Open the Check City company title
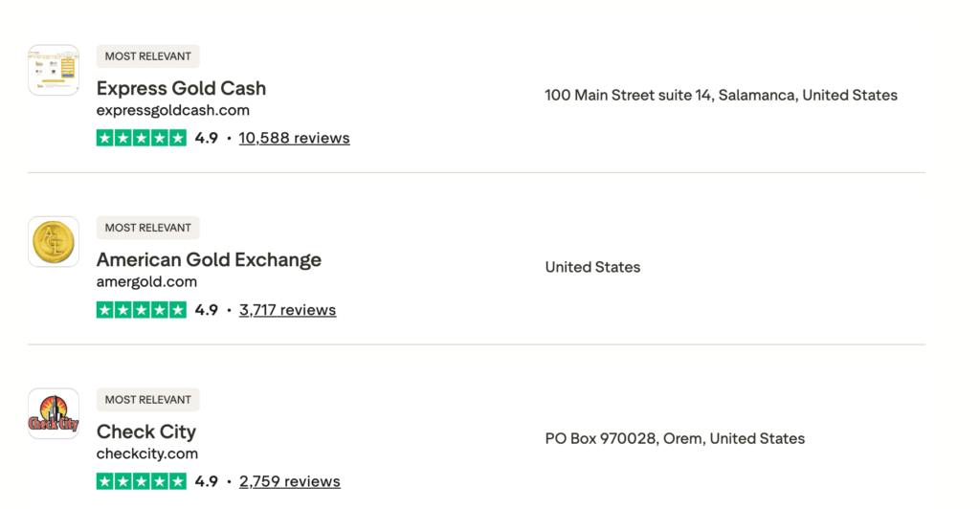The width and height of the screenshot is (980, 509). pyautogui.click(x=145, y=432)
